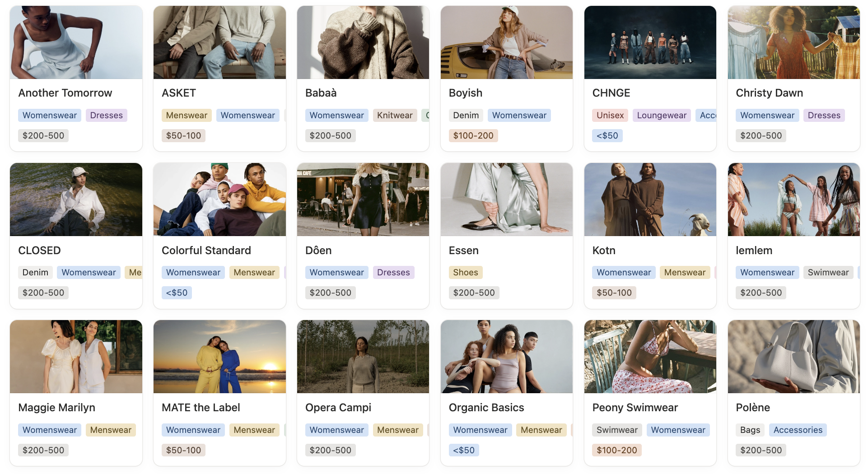The width and height of the screenshot is (868, 474).
Task: Open the Christy Dawn card photo
Action: coord(793,42)
